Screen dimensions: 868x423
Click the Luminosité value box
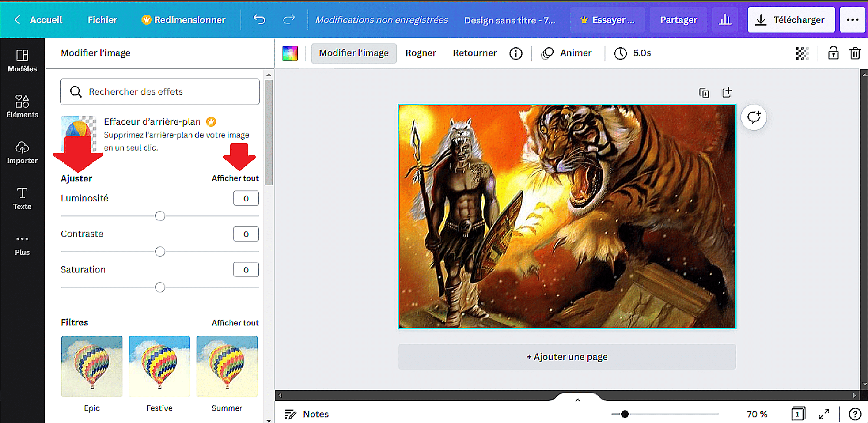click(x=246, y=198)
